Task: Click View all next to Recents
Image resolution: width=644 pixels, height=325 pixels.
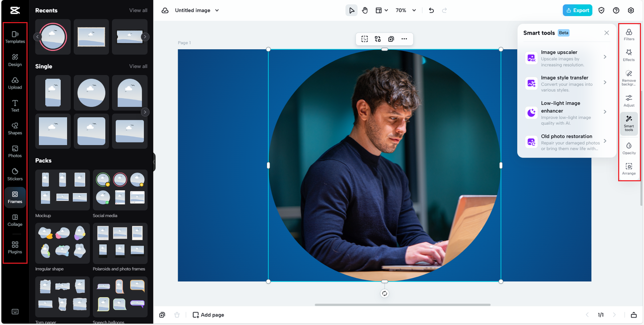Action: point(138,10)
